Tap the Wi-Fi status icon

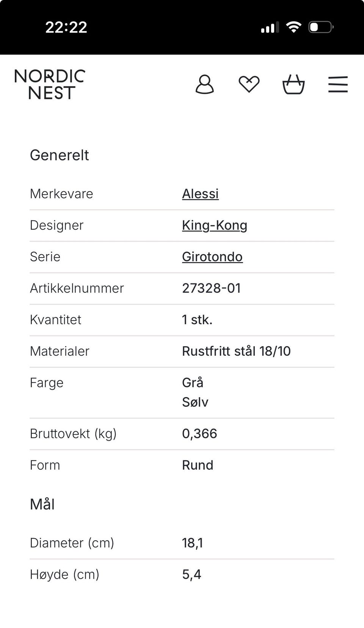[x=293, y=27]
